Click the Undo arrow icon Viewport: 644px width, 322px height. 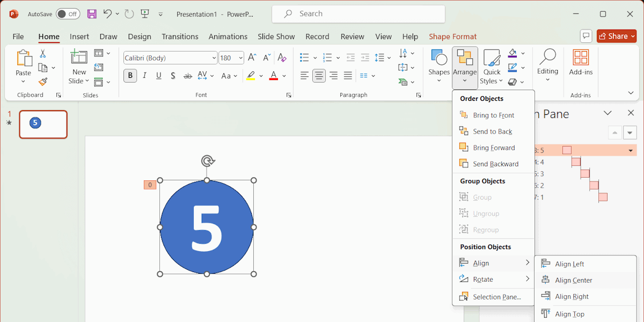click(x=107, y=14)
